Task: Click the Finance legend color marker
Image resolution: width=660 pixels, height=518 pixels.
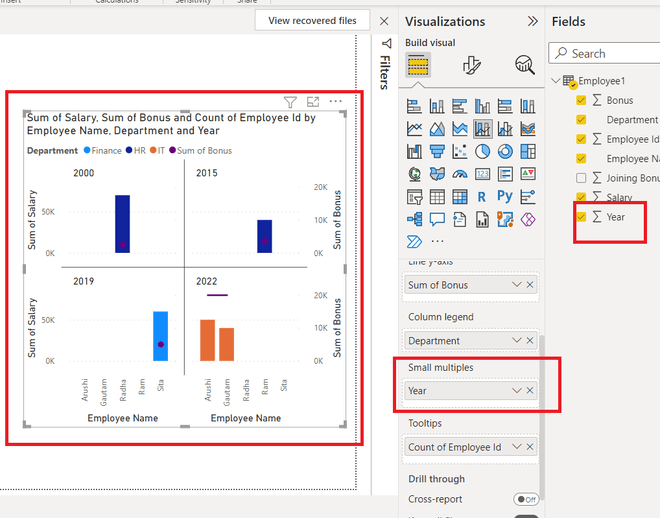Action: pyautogui.click(x=87, y=150)
